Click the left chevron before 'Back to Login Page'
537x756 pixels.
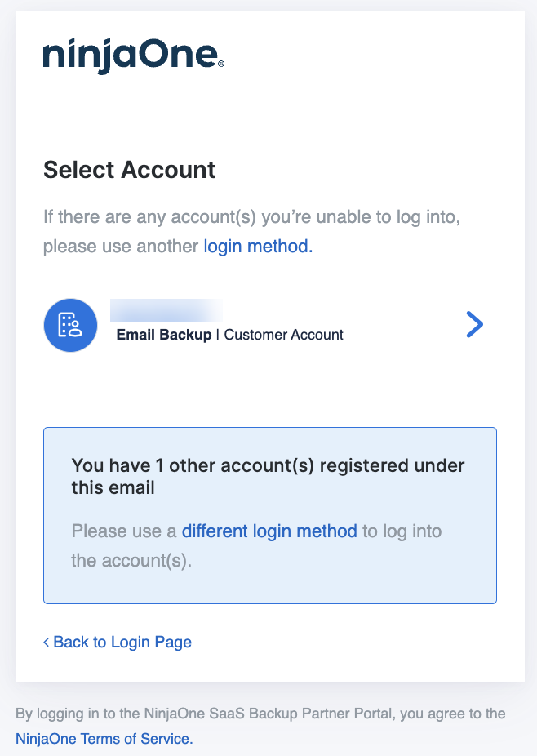tap(47, 643)
